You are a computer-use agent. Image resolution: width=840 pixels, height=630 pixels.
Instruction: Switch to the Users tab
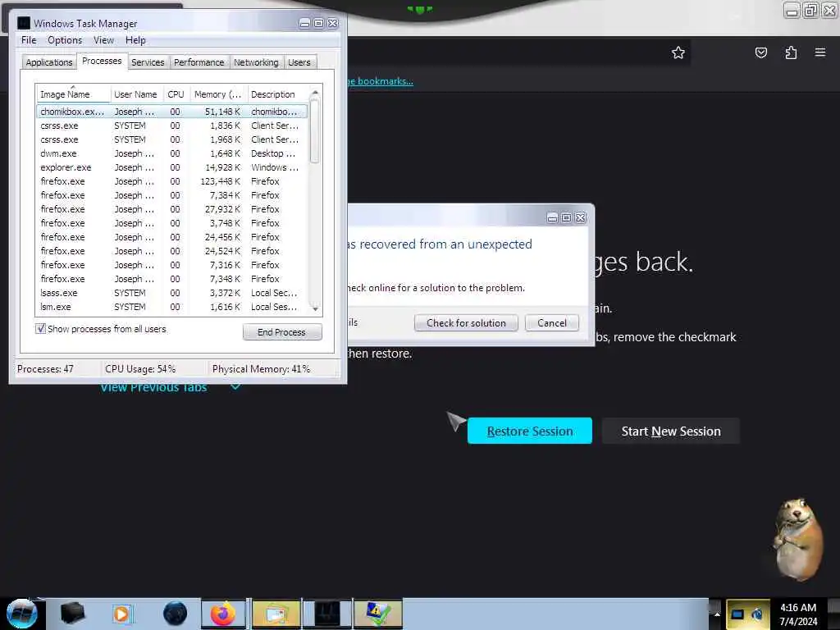(299, 62)
